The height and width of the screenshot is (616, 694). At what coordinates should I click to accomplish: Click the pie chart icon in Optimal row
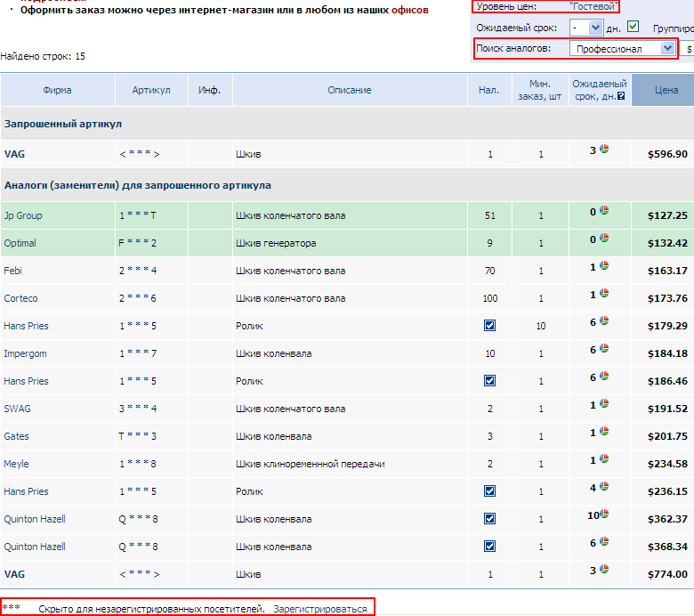[604, 238]
